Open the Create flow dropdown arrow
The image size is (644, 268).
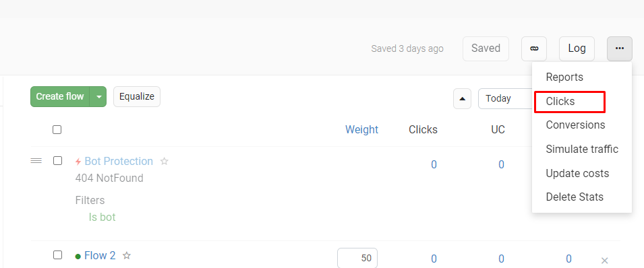pyautogui.click(x=98, y=96)
